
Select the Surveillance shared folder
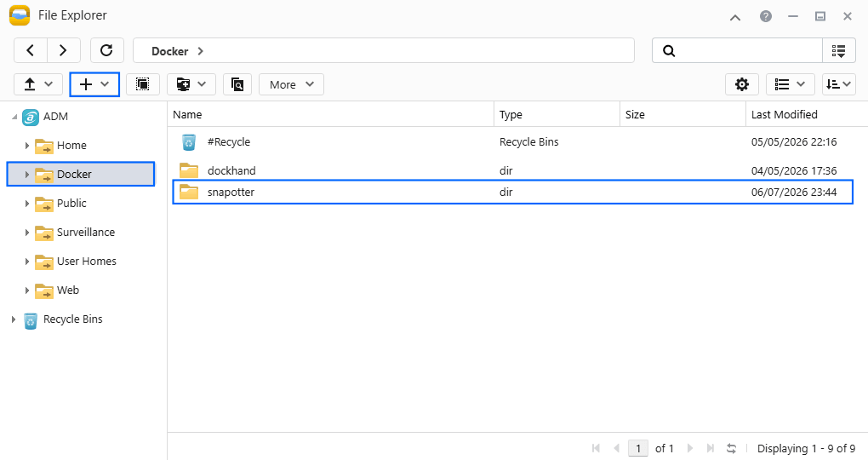(x=86, y=233)
